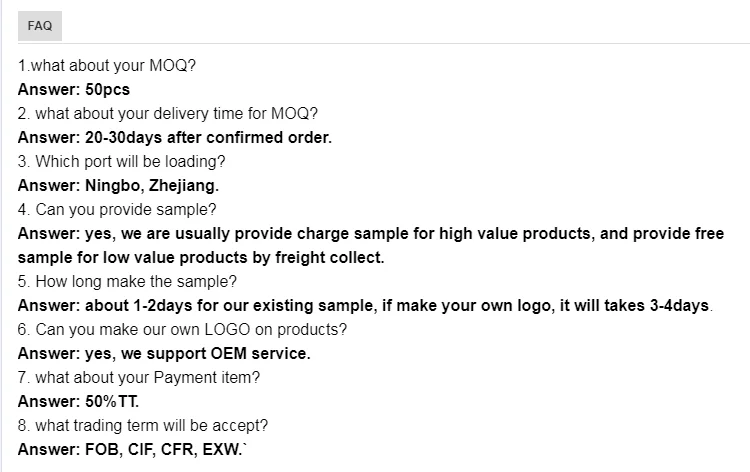Click the 'what about your Payment item?' question

pos(140,378)
